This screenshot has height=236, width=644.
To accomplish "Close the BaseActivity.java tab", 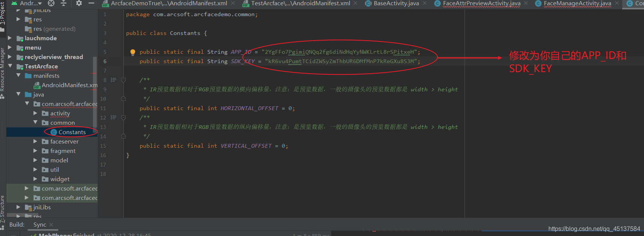I will pyautogui.click(x=425, y=3).
